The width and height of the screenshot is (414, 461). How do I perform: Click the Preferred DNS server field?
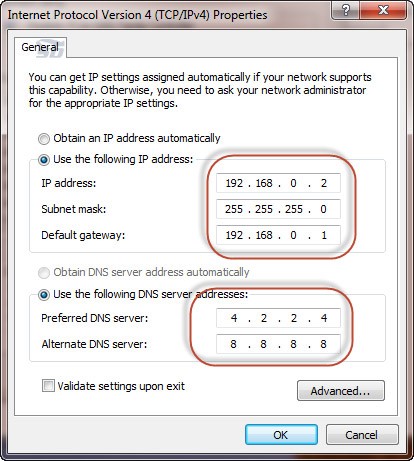[278, 318]
